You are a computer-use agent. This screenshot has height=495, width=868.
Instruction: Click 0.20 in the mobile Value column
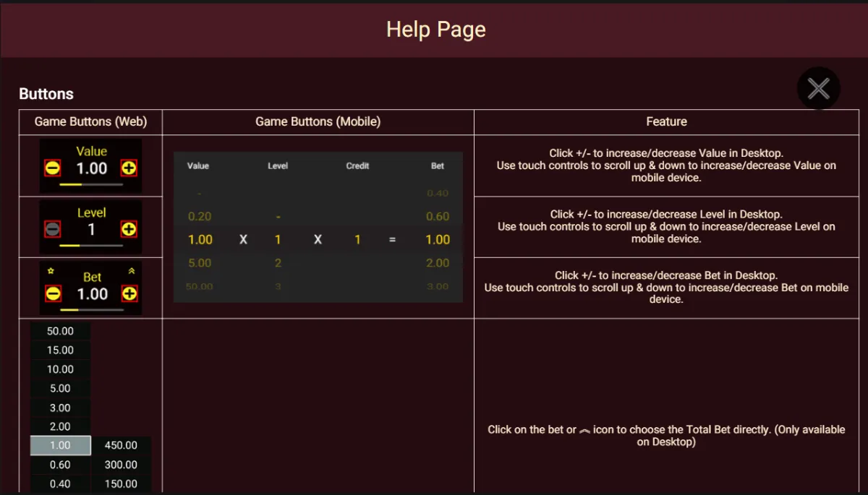200,216
